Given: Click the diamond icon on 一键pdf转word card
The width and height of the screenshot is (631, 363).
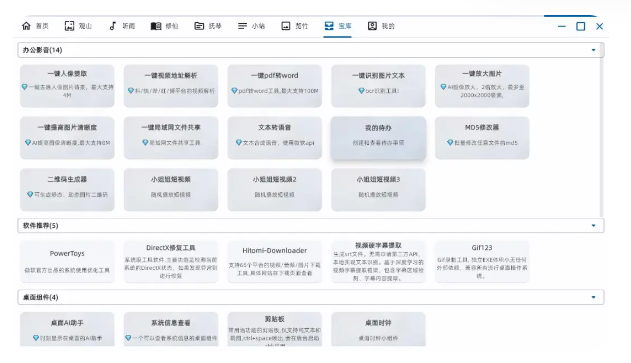Looking at the screenshot, I should coord(234,91).
